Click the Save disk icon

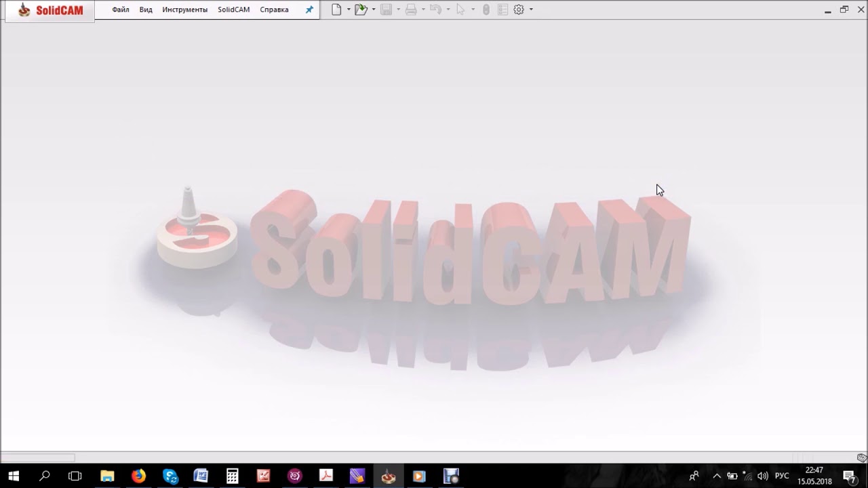pyautogui.click(x=386, y=9)
